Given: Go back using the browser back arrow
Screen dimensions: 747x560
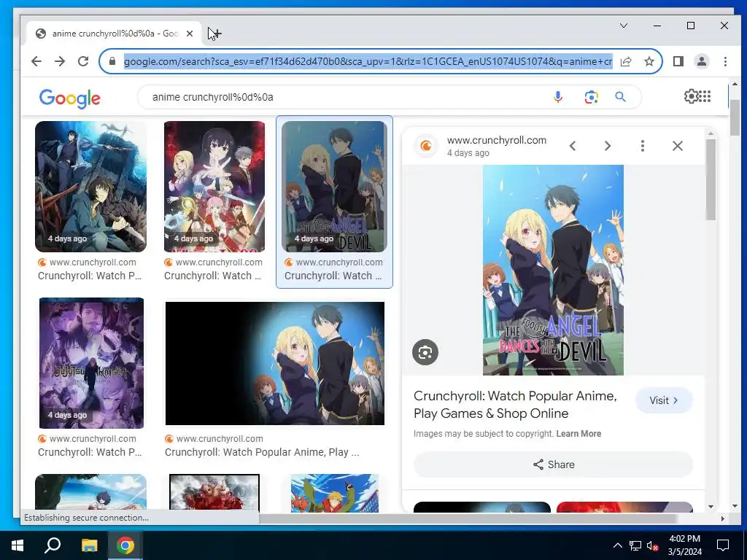Looking at the screenshot, I should click(36, 61).
